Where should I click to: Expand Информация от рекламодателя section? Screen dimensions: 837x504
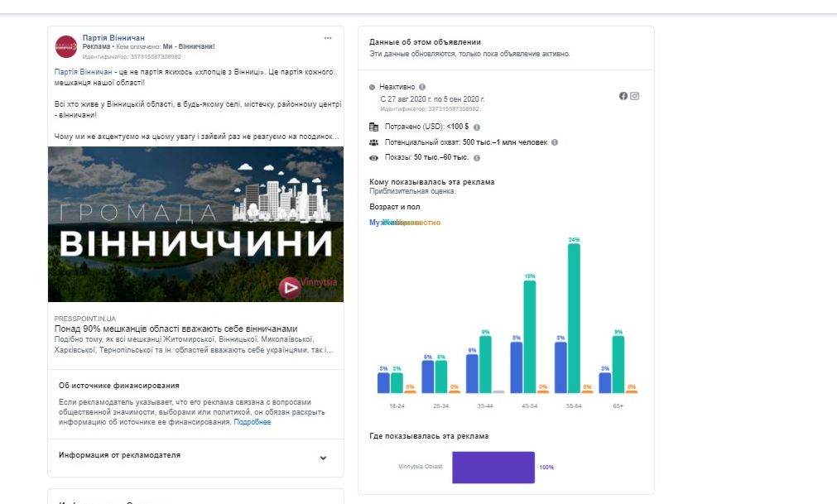point(323,458)
